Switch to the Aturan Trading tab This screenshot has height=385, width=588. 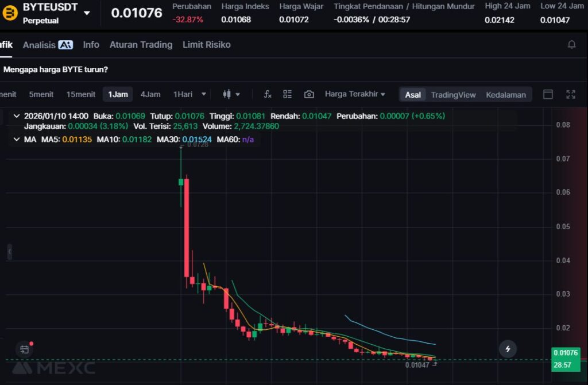pos(141,44)
